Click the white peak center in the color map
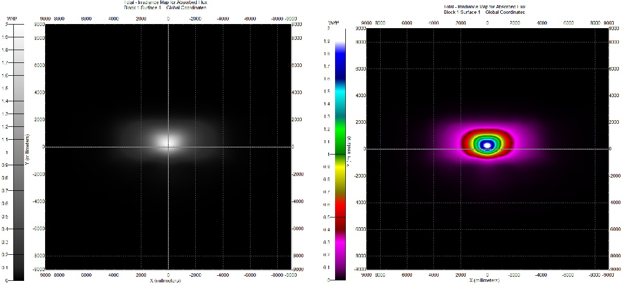This screenshot has height=286, width=644. 487,145
